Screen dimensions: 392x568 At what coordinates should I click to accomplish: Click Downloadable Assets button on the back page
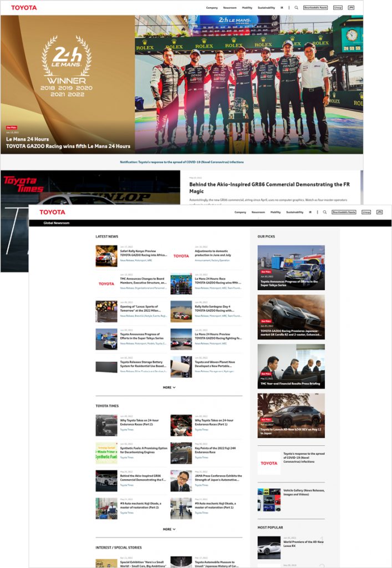point(315,8)
